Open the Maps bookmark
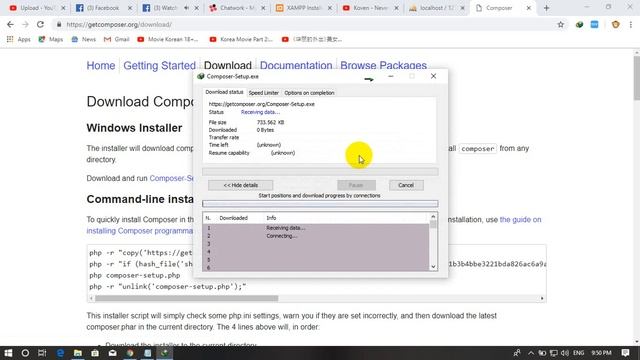The image size is (640, 360). (x=51, y=39)
